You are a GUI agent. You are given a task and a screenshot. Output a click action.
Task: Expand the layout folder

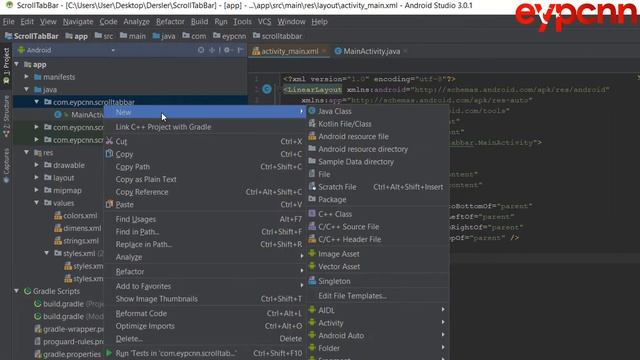click(x=37, y=178)
